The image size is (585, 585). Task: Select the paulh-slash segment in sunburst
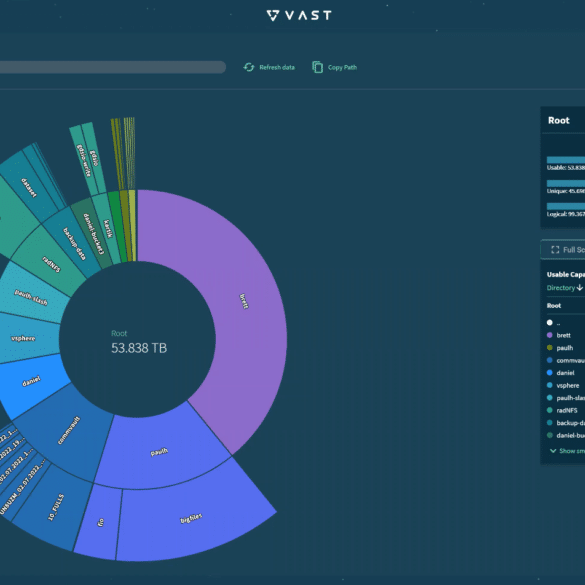[x=32, y=297]
